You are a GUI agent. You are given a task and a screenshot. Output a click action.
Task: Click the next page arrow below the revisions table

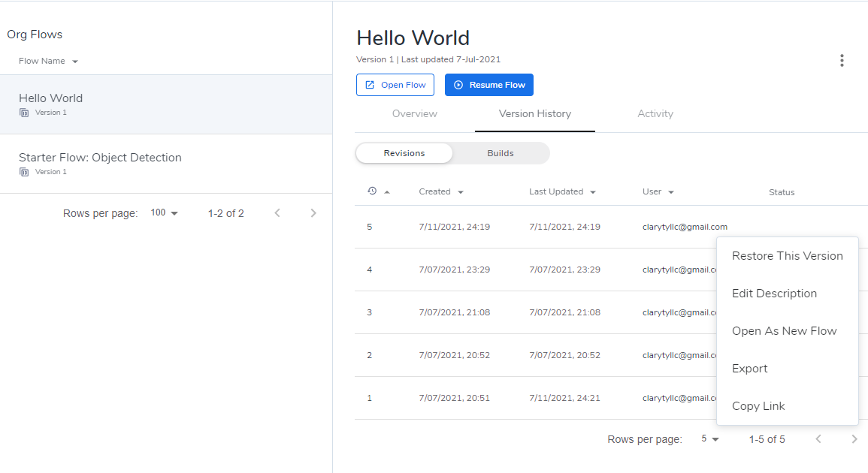tap(854, 438)
